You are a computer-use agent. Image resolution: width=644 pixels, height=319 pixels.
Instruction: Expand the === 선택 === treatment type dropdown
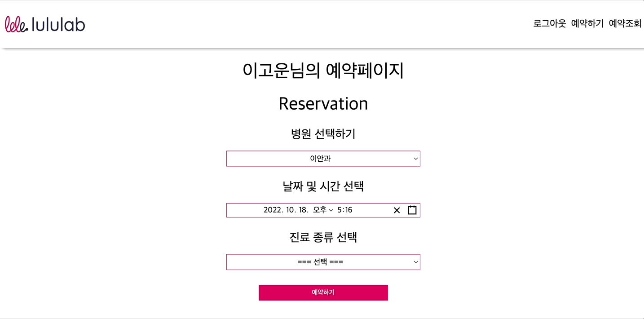tap(323, 262)
